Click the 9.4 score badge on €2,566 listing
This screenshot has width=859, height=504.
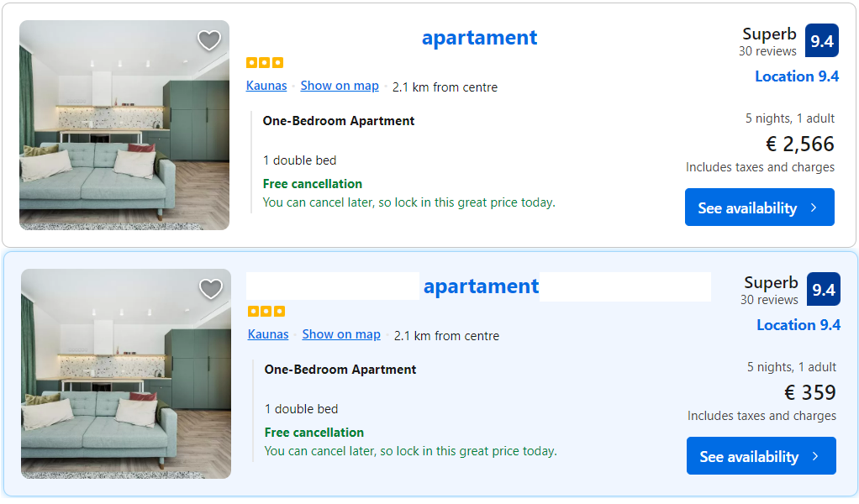[821, 40]
